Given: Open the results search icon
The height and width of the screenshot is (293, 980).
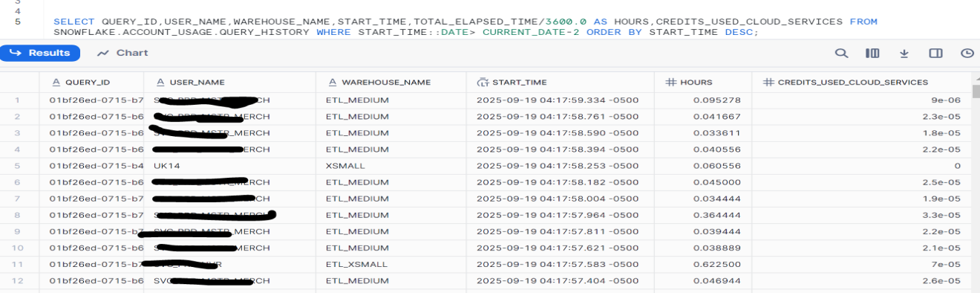Looking at the screenshot, I should (841, 54).
